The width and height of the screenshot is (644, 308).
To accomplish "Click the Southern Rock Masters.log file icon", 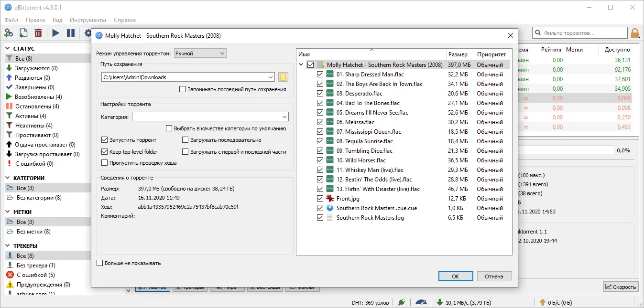I will coord(329,217).
